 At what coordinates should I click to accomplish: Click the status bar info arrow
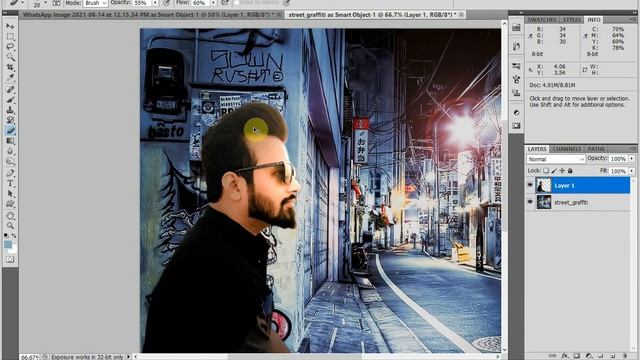pyautogui.click(x=129, y=357)
